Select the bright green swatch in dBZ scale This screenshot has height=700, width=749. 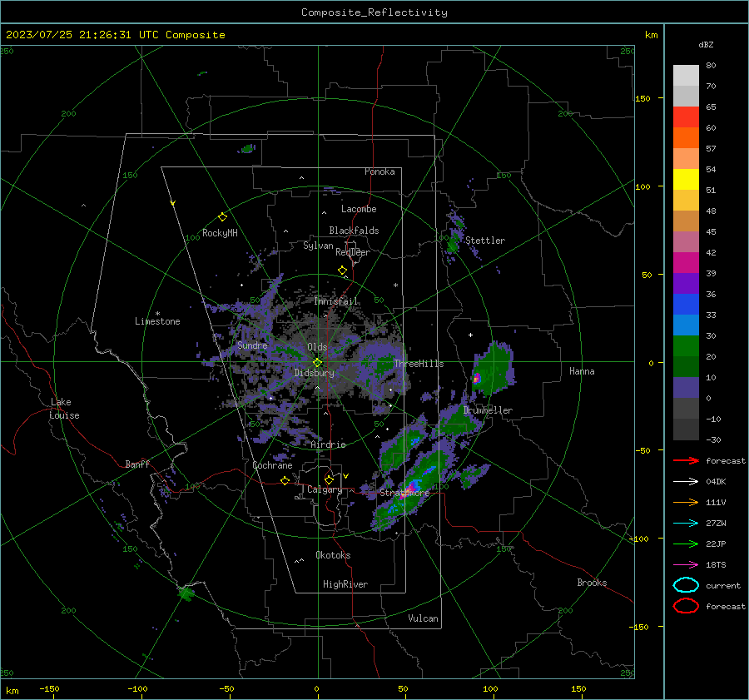[686, 346]
